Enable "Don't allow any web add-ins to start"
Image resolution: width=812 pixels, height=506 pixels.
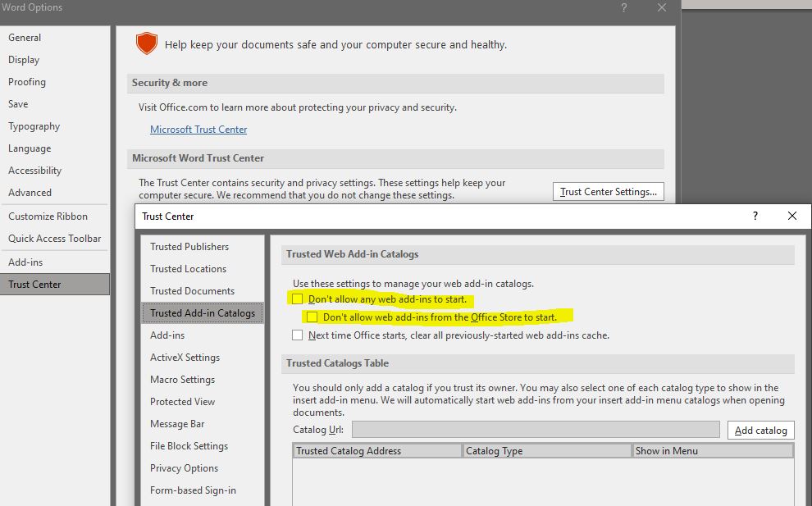click(298, 299)
